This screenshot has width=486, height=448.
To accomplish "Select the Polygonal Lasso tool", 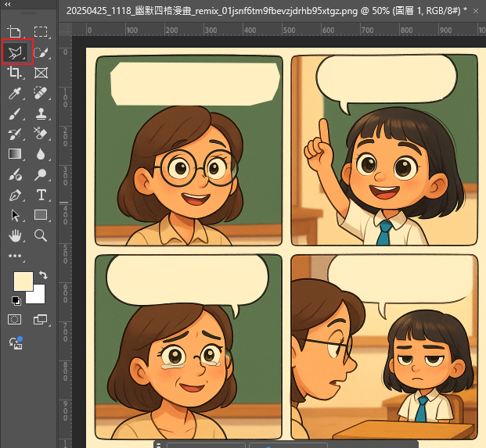I will coord(15,53).
